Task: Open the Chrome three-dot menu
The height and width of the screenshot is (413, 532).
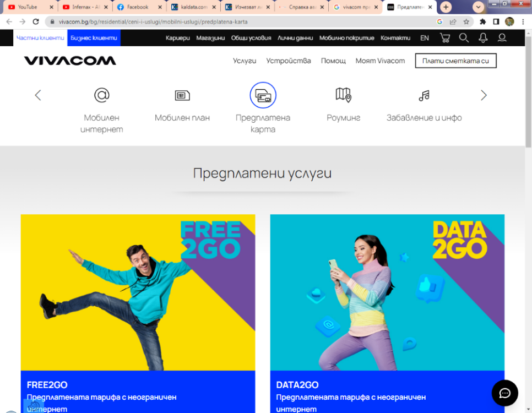Action: pyautogui.click(x=523, y=21)
